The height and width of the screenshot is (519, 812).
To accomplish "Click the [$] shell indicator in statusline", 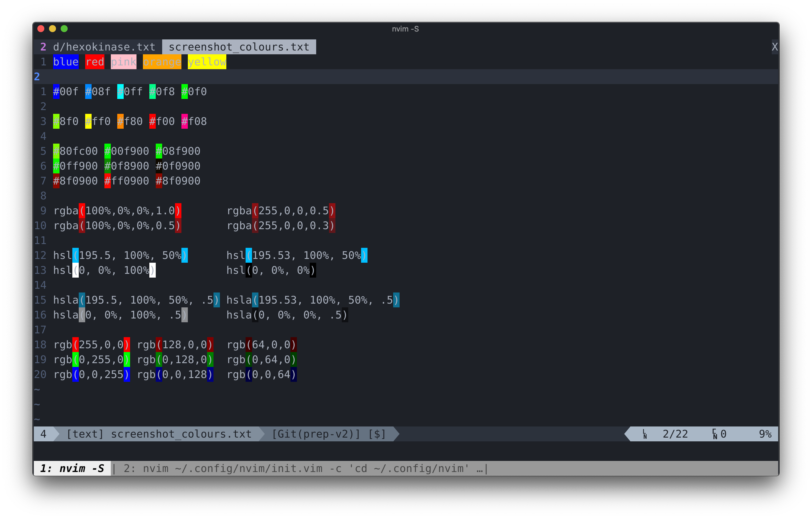I will [377, 434].
